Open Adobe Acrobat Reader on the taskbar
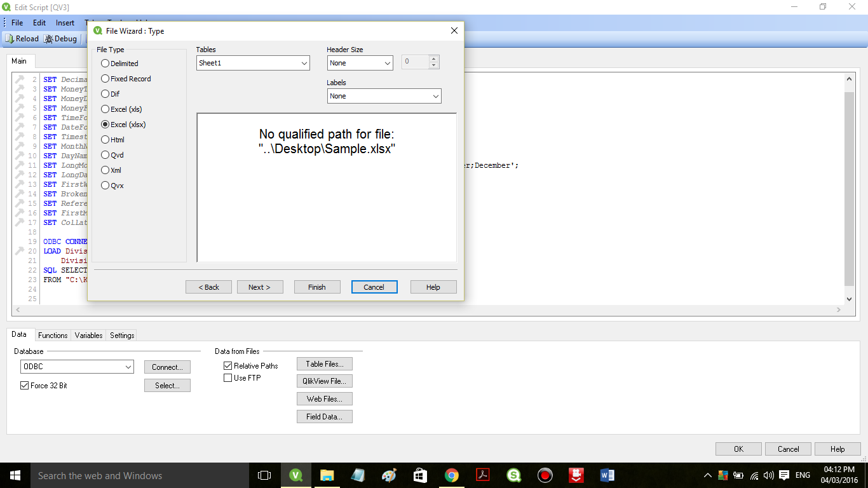This screenshot has width=868, height=488. (482, 475)
